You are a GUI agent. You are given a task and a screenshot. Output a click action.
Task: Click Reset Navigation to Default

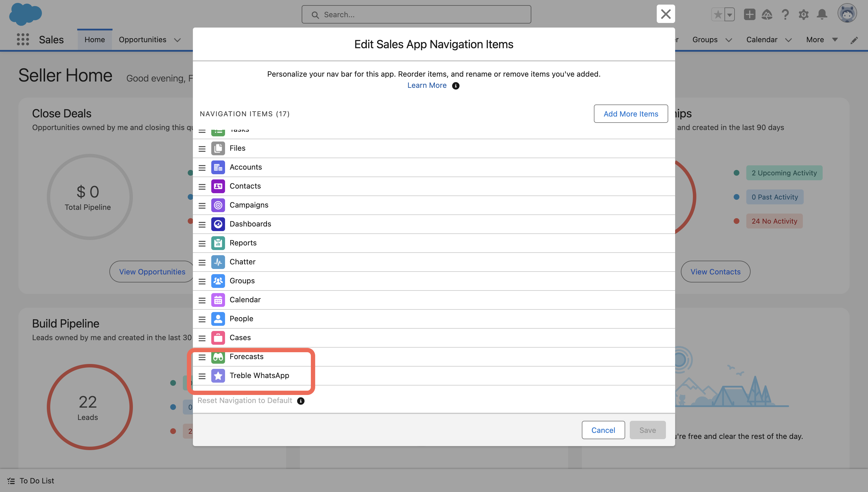[x=245, y=400]
